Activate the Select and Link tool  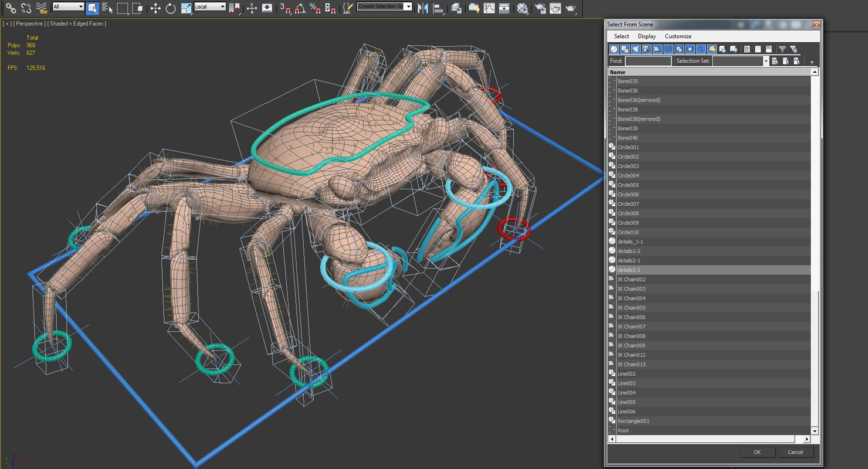[x=11, y=8]
